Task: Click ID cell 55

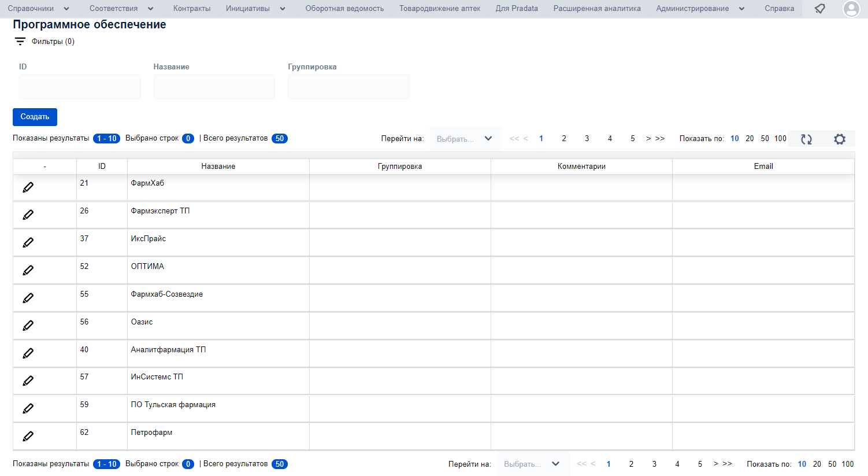Action: pos(102,298)
